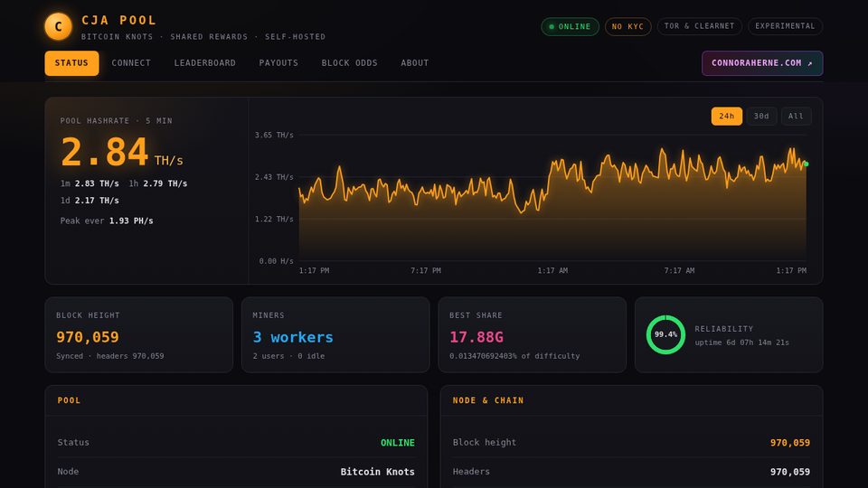The height and width of the screenshot is (488, 868).
Task: Click the Bitcoin Knots node value
Action: (378, 472)
